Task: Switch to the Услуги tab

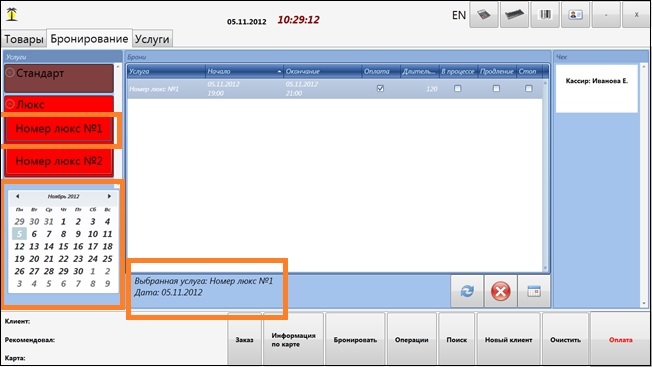Action: point(152,39)
